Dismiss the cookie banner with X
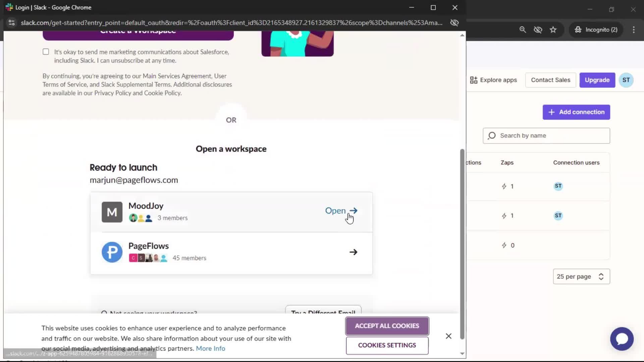 (448, 336)
